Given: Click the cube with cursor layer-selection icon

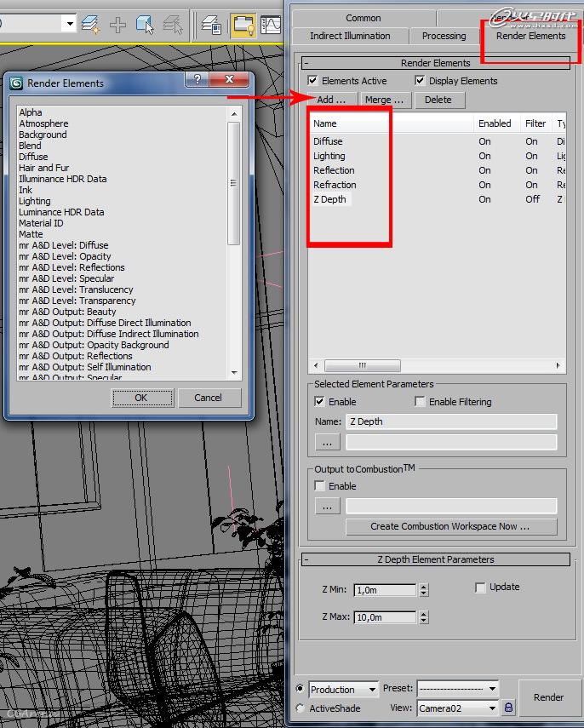Looking at the screenshot, I should (145, 25).
